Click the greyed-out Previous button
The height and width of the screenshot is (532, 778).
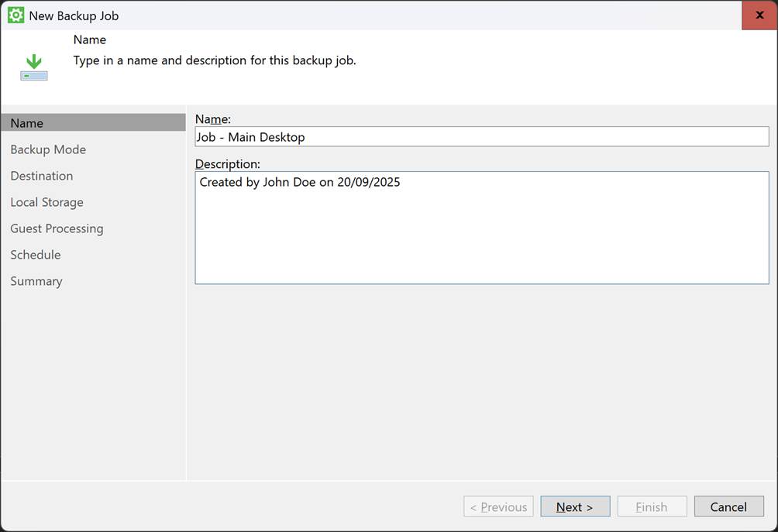[x=498, y=507]
